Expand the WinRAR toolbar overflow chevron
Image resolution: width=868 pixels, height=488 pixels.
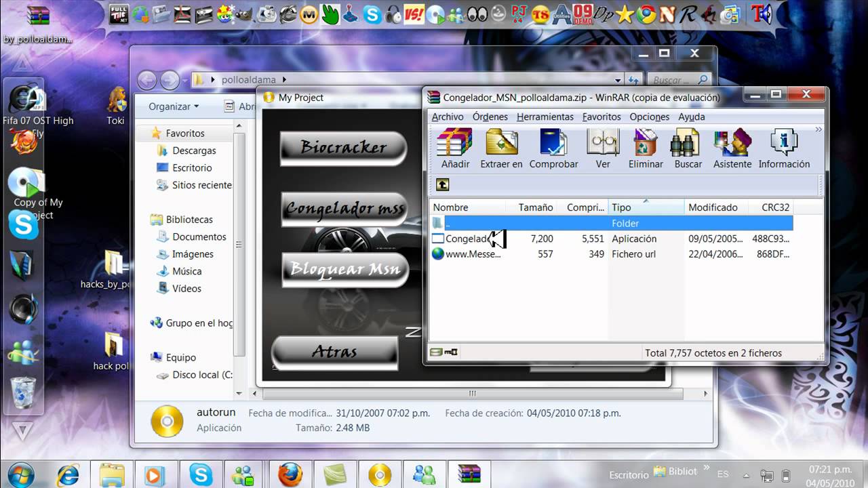click(x=818, y=129)
